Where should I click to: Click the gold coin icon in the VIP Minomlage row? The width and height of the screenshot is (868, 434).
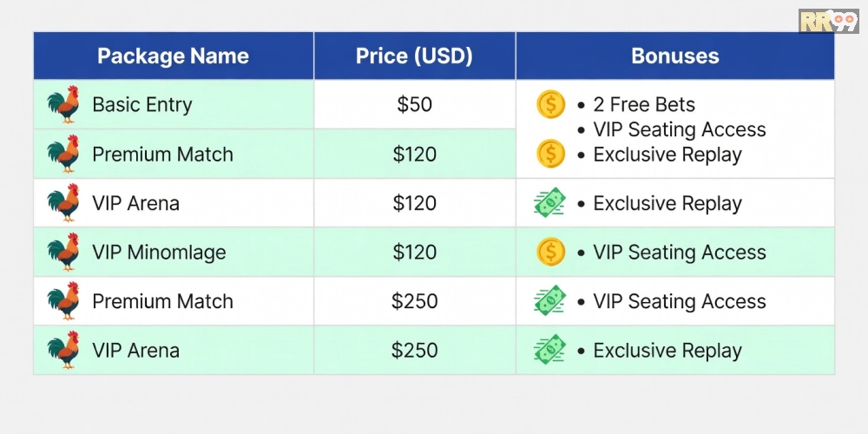pos(551,253)
